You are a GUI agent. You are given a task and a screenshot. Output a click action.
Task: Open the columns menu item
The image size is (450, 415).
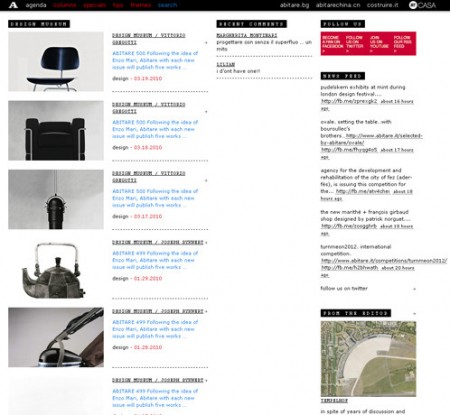[64, 5]
